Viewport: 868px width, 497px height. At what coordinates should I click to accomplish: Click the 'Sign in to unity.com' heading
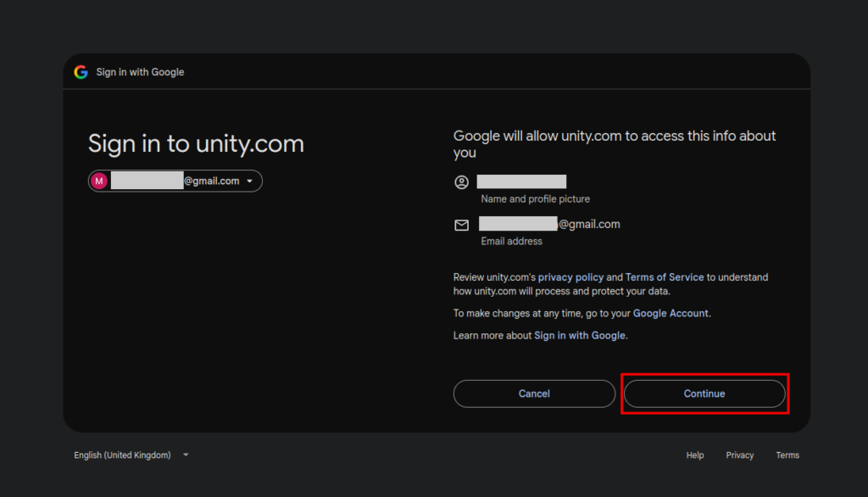click(x=196, y=144)
